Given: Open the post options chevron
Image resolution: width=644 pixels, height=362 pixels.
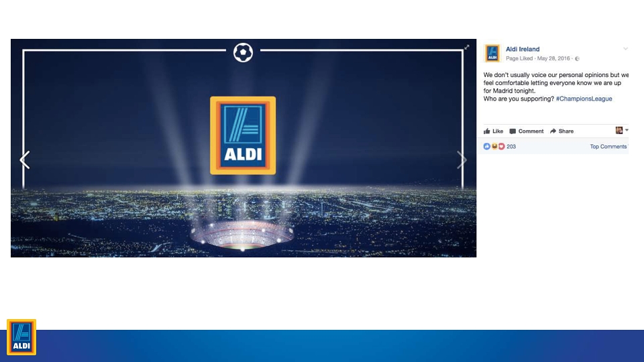Looking at the screenshot, I should [625, 49].
